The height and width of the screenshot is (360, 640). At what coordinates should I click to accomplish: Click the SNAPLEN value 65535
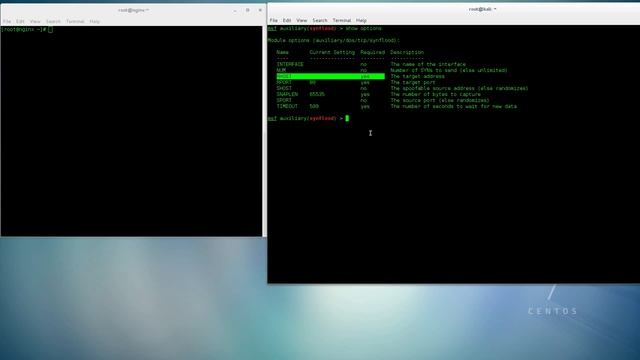317,94
